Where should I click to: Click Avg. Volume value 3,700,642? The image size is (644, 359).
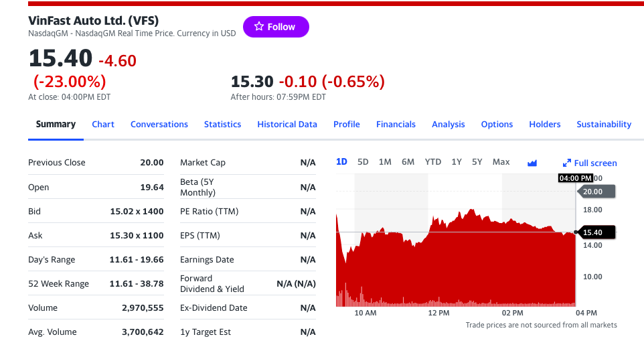click(x=143, y=332)
